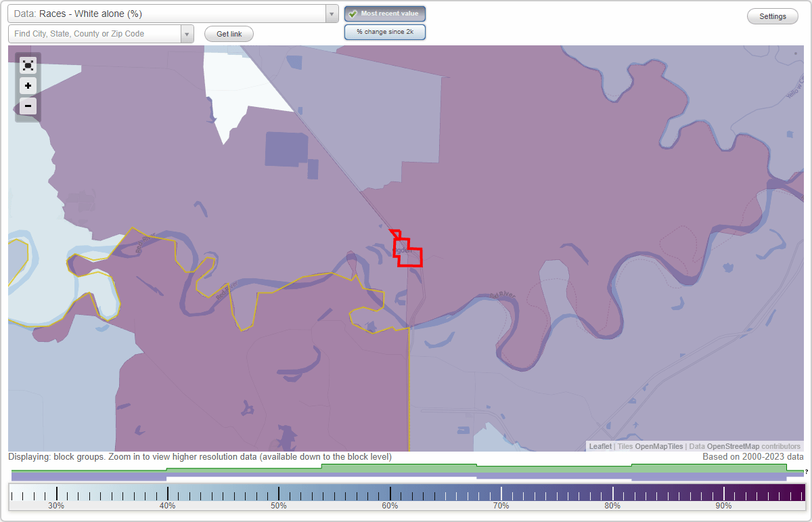Click the OpenMapTiles tiles credit
812x522 pixels.
coord(658,446)
